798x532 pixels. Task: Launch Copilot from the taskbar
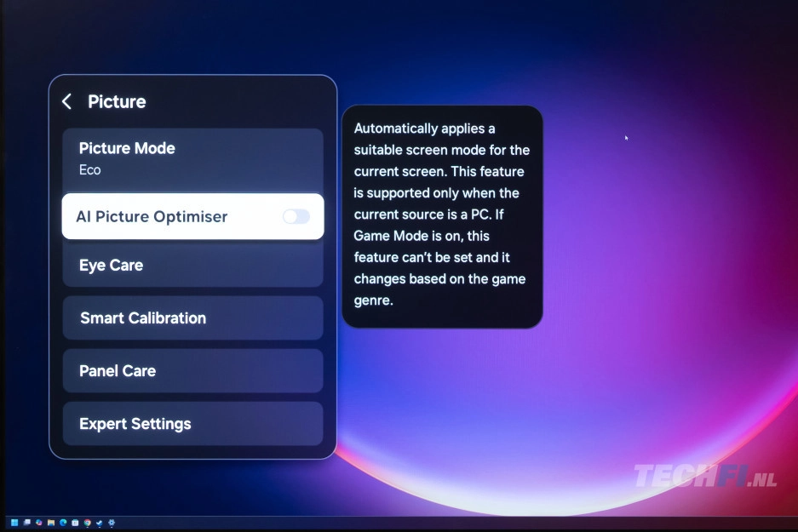(x=38, y=523)
